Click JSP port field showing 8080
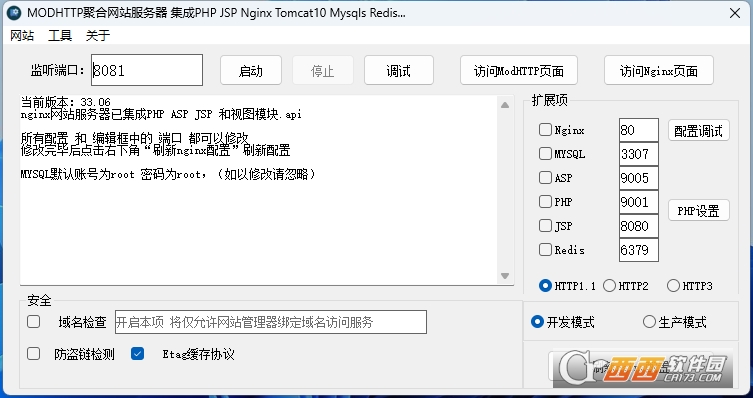The image size is (753, 398). coord(639,226)
